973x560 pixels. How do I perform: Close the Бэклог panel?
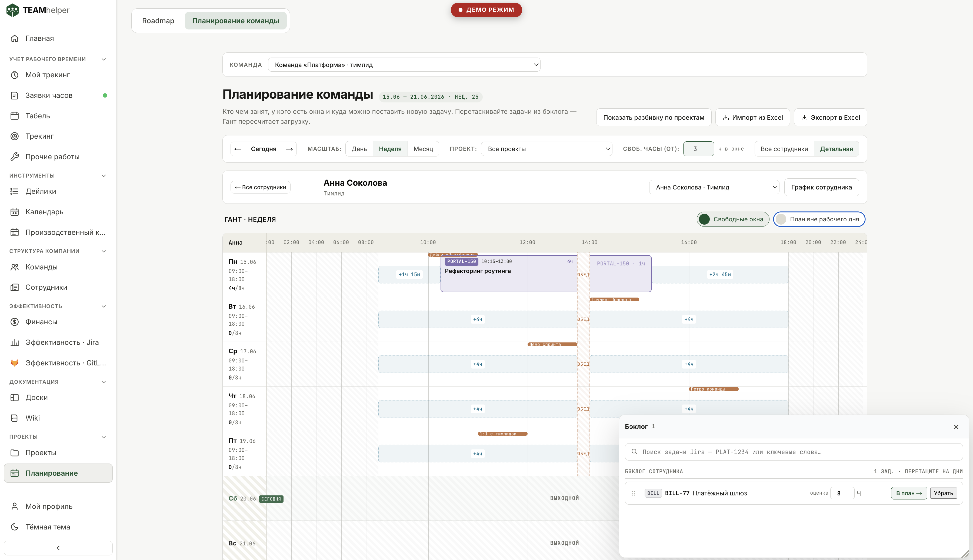point(956,427)
